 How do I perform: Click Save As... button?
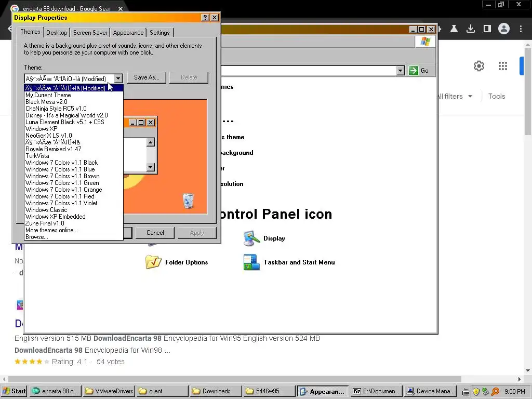pyautogui.click(x=147, y=77)
